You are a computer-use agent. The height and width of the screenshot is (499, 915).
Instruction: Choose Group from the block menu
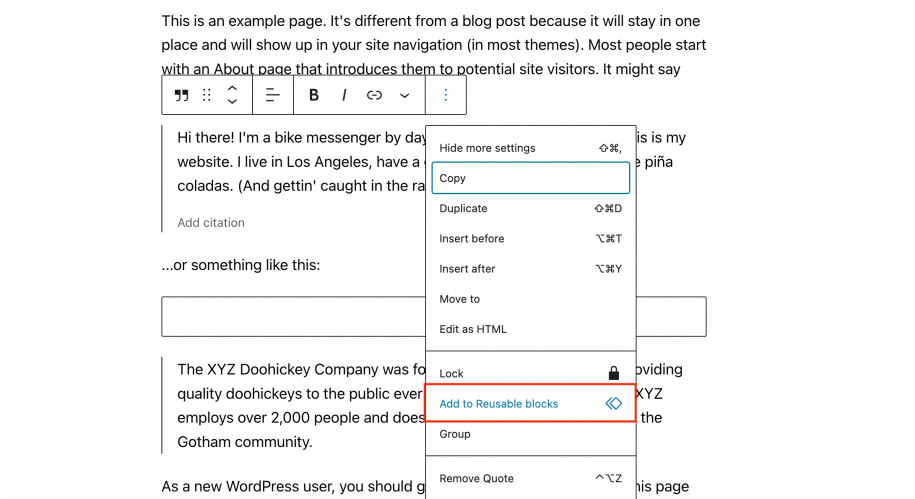pyautogui.click(x=530, y=434)
